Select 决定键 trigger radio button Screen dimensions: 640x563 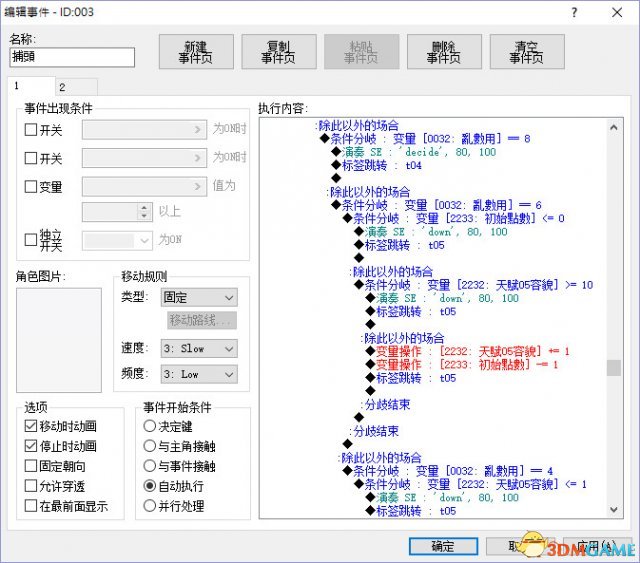coord(149,427)
